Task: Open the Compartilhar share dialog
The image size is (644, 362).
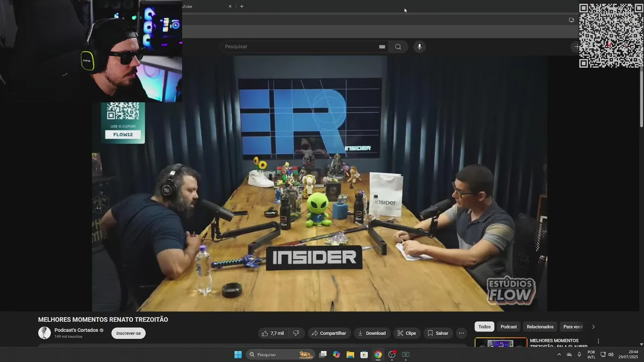Action: (x=329, y=333)
